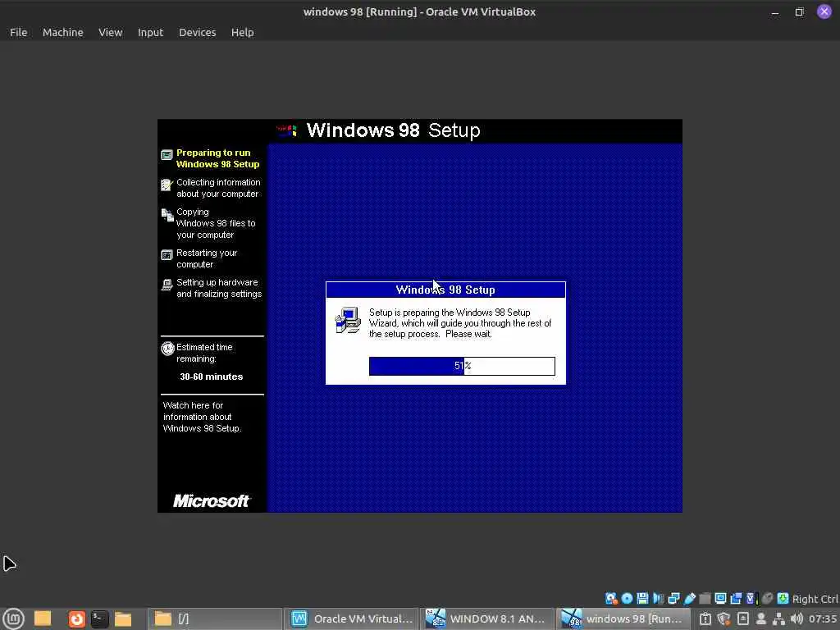Click the CPU virtualization status icon
This screenshot has width=840, height=630.
(x=751, y=598)
